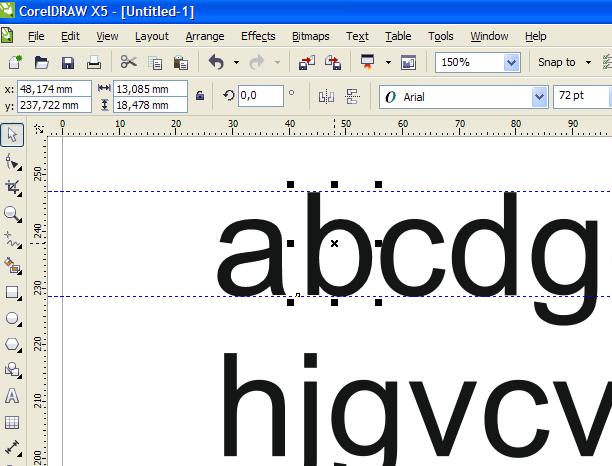Select the Crop tool
Image resolution: width=612 pixels, height=466 pixels.
[x=12, y=188]
